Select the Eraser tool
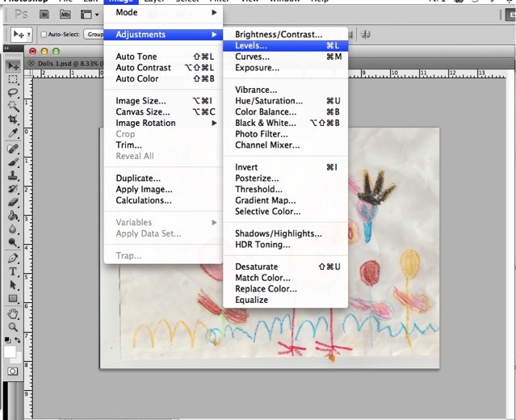The image size is (516, 420). tap(13, 202)
